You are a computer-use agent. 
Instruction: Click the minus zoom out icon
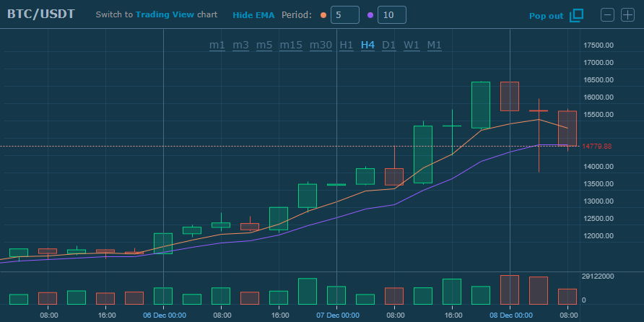[x=608, y=15]
